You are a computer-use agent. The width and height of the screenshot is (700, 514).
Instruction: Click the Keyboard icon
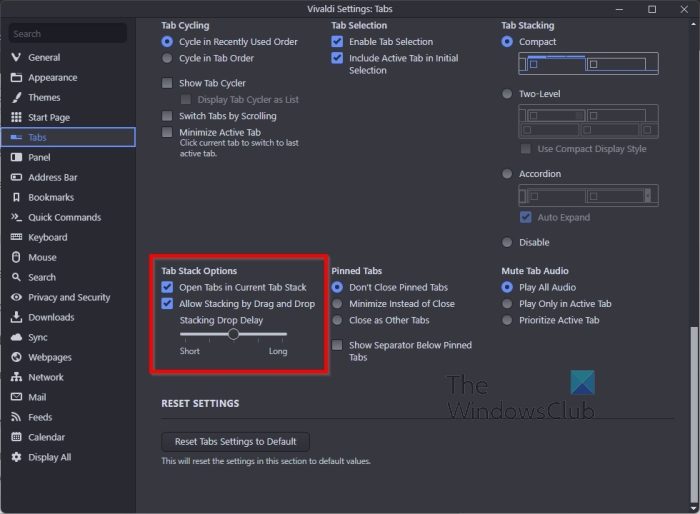16,237
